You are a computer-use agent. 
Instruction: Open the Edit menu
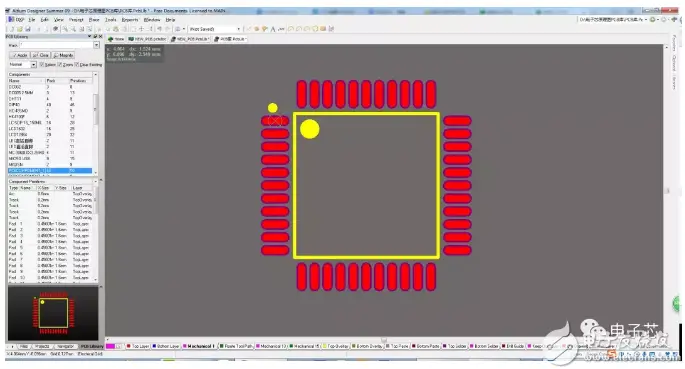click(x=45, y=20)
